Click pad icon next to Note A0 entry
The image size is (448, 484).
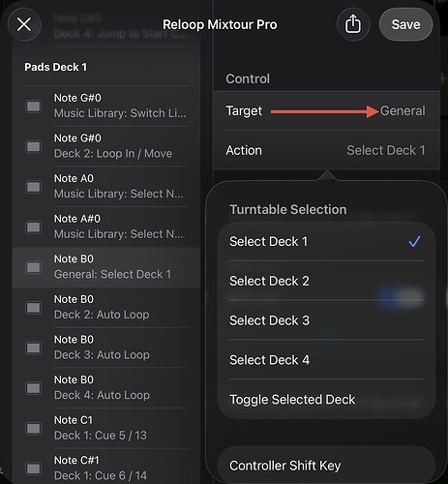[34, 187]
